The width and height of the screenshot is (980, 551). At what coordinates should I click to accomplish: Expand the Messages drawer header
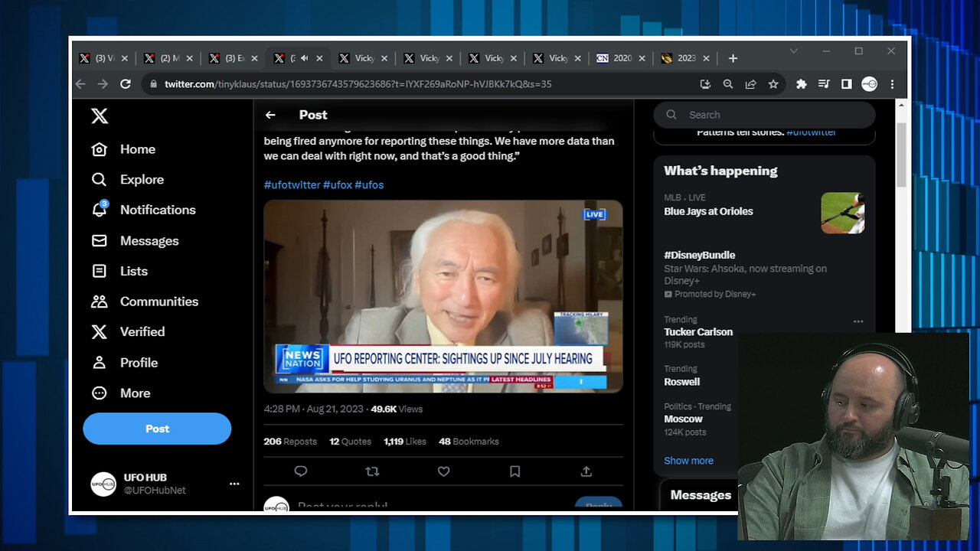click(x=701, y=495)
